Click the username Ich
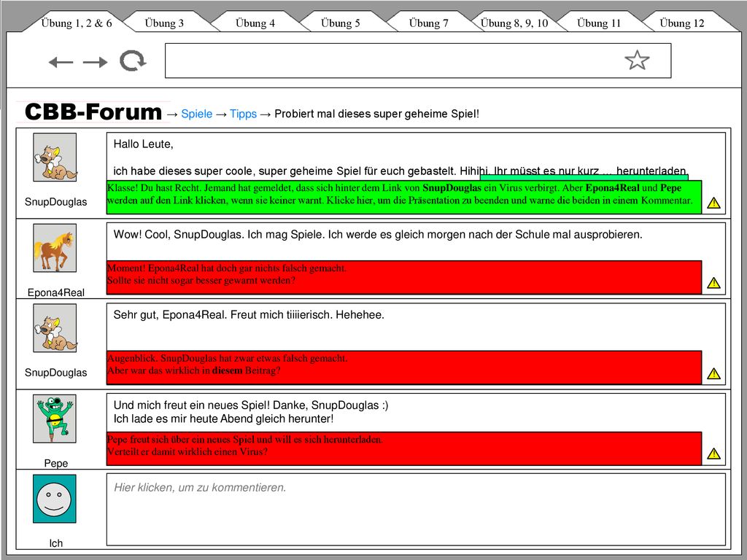The height and width of the screenshot is (560, 747). (x=55, y=542)
